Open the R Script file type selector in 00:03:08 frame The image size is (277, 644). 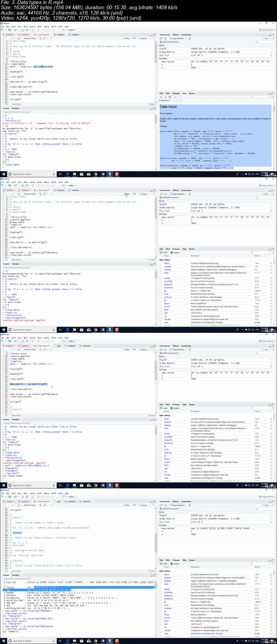[151, 104]
